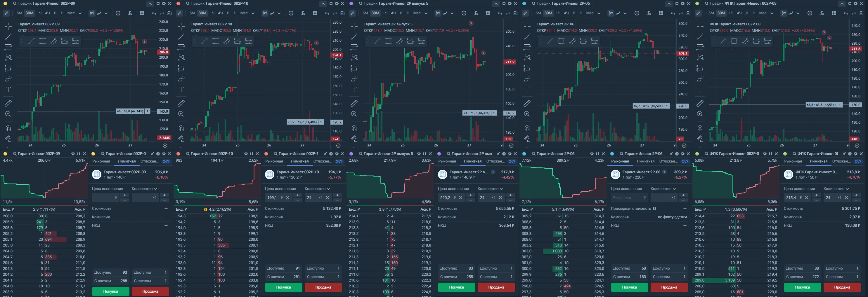Pause the Гарант-Инвест 002P-09 order book
This screenshot has width=868, height=297.
[x=79, y=154]
